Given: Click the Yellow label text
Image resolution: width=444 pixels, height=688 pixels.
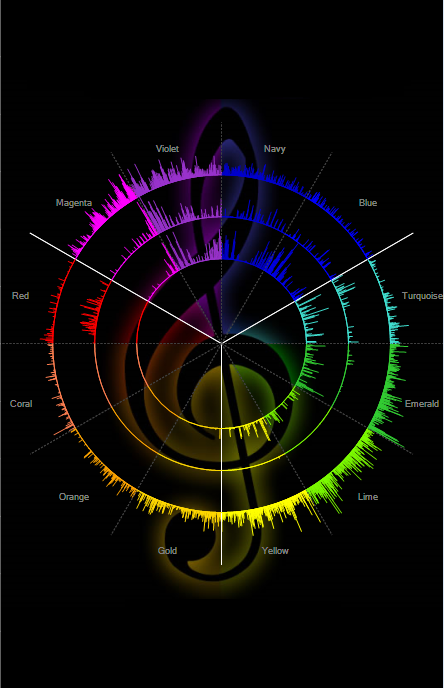Looking at the screenshot, I should pos(275,551).
